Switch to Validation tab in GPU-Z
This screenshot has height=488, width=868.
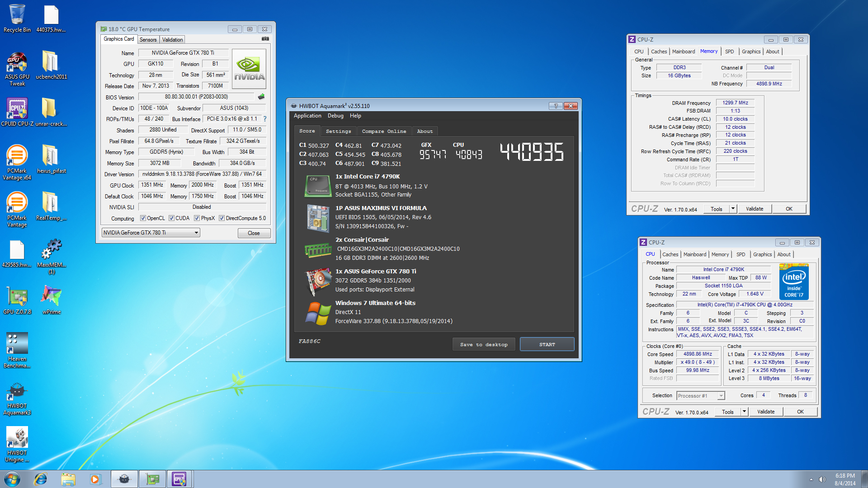(x=172, y=40)
